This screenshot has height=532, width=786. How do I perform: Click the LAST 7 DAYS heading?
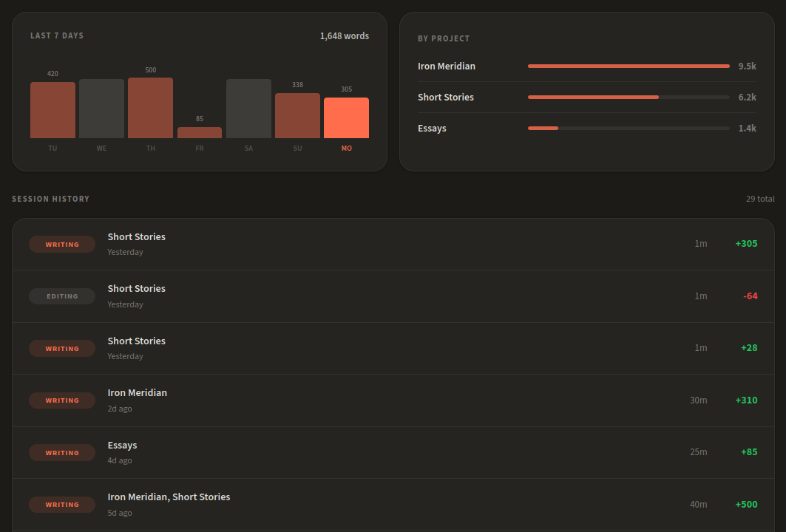click(x=57, y=35)
